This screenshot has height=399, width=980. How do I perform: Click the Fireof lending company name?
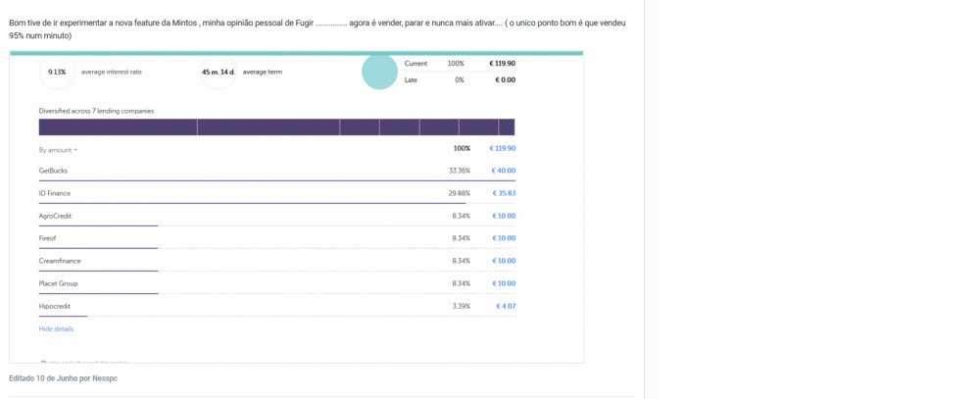click(47, 238)
